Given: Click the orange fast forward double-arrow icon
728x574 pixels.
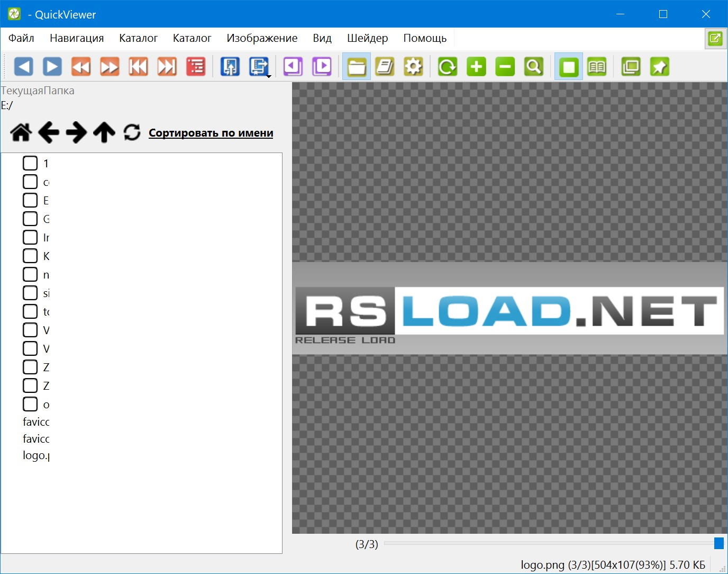Looking at the screenshot, I should coord(110,67).
